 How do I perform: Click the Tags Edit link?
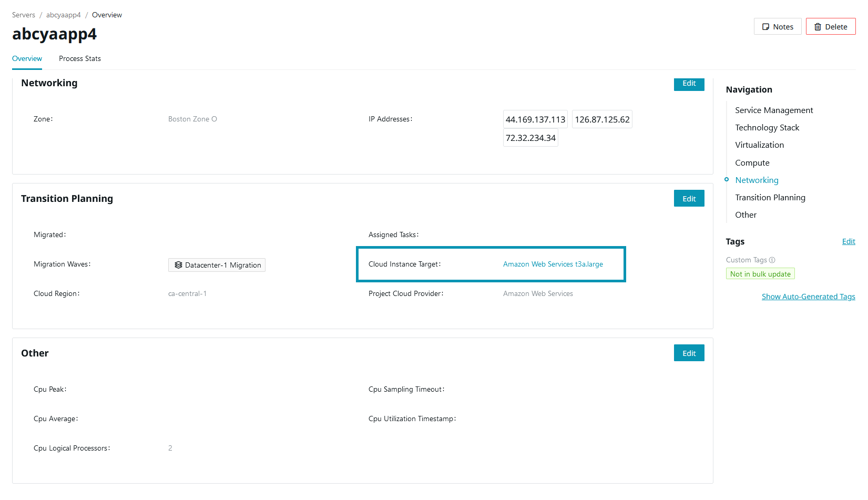pyautogui.click(x=848, y=241)
